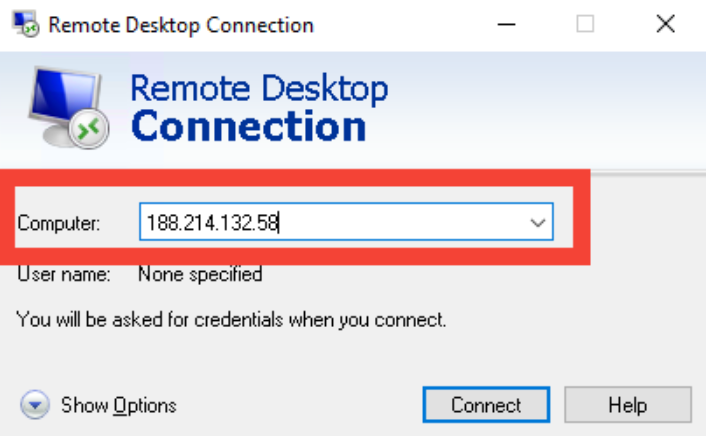Image resolution: width=709 pixels, height=436 pixels.
Task: Click the bold "Connection" banner word
Action: point(249,127)
